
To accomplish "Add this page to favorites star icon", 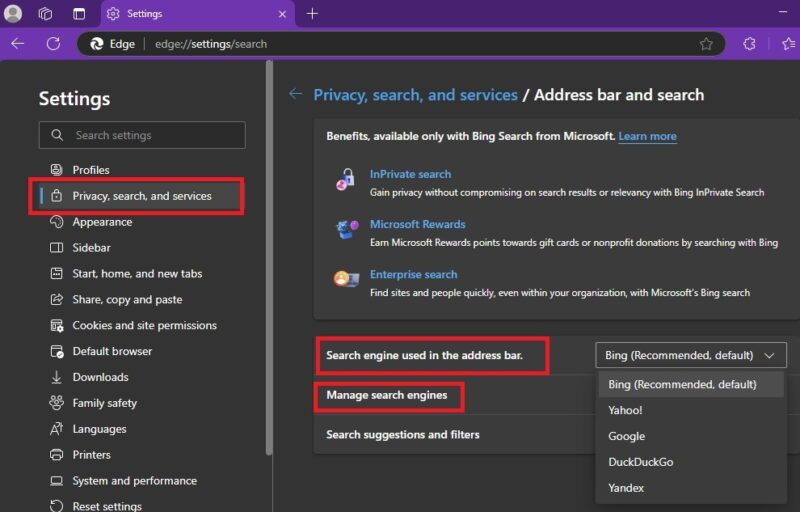I will point(706,44).
